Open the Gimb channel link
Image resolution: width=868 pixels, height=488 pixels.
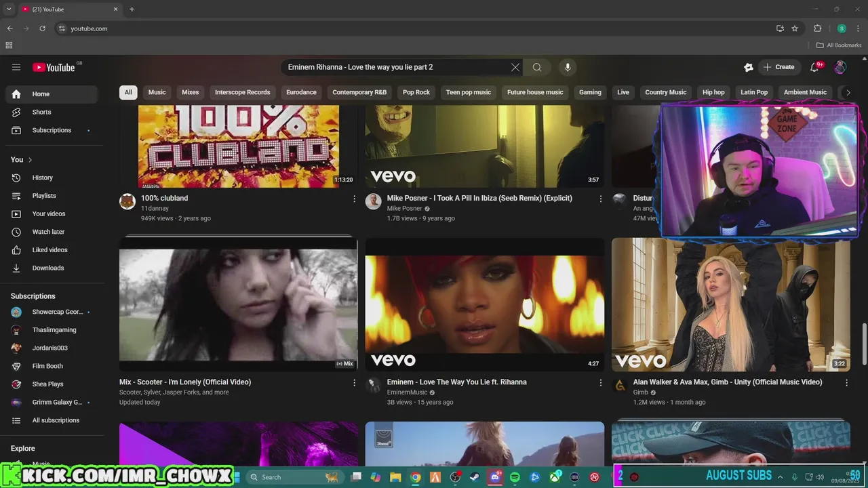(x=640, y=392)
